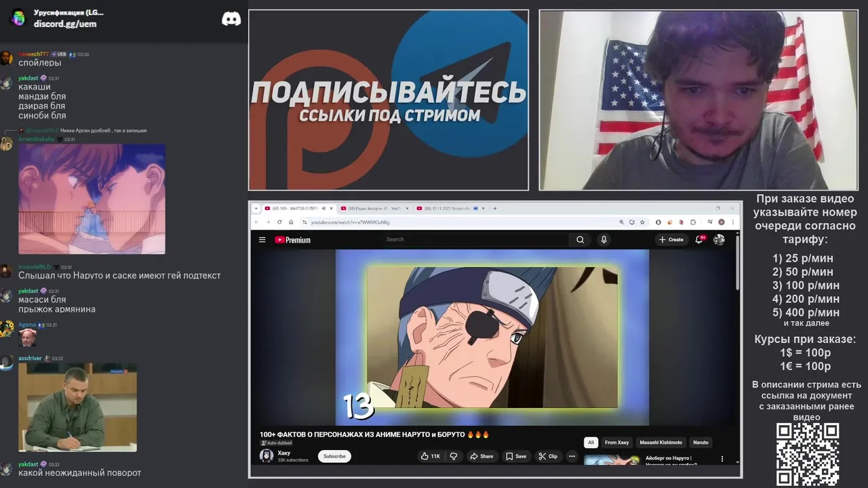The image size is (868, 488).
Task: Select the Masashi Kishimoto chip
Action: click(x=660, y=443)
